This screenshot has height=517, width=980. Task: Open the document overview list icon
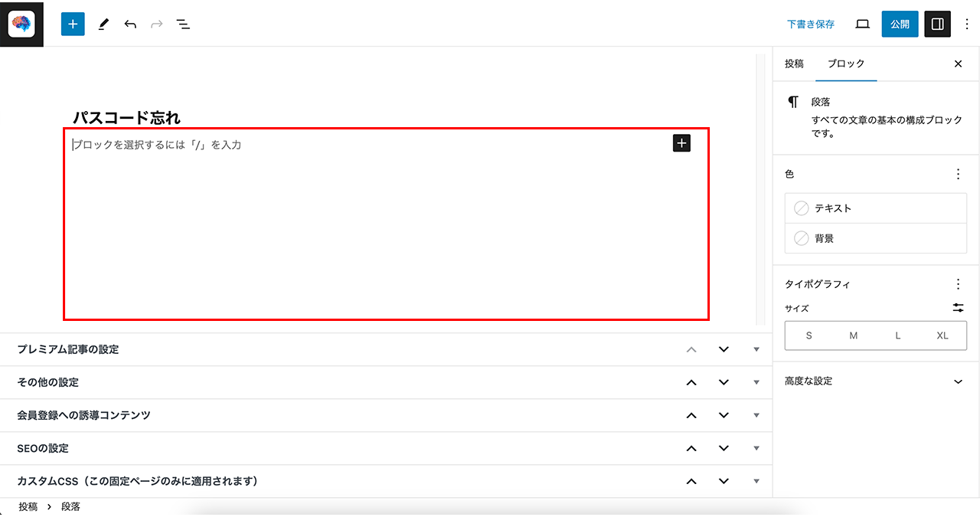point(183,24)
